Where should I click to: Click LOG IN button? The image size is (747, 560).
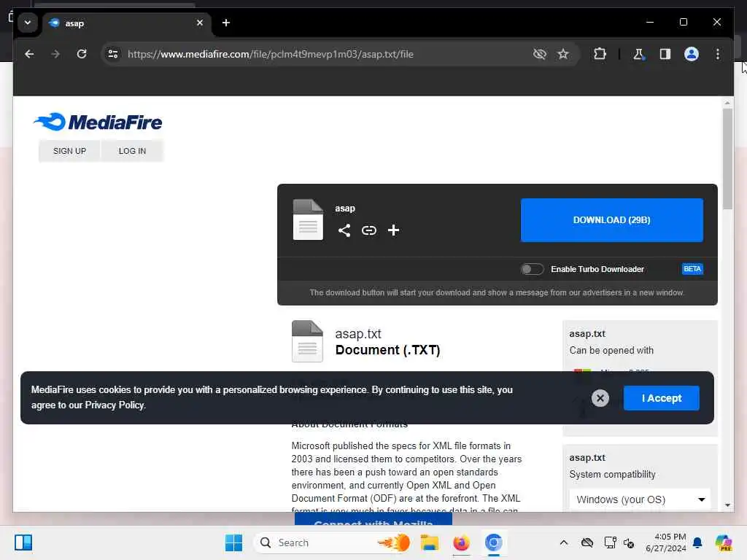pos(133,151)
